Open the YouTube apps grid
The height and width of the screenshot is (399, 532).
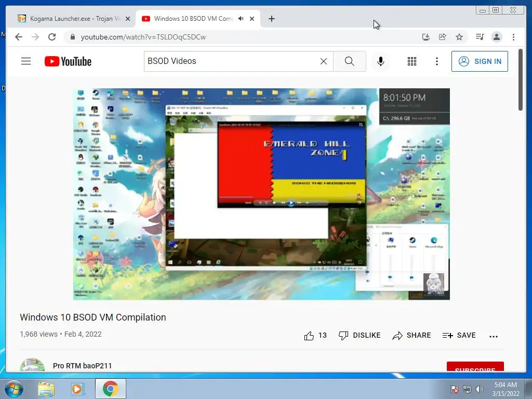click(412, 61)
